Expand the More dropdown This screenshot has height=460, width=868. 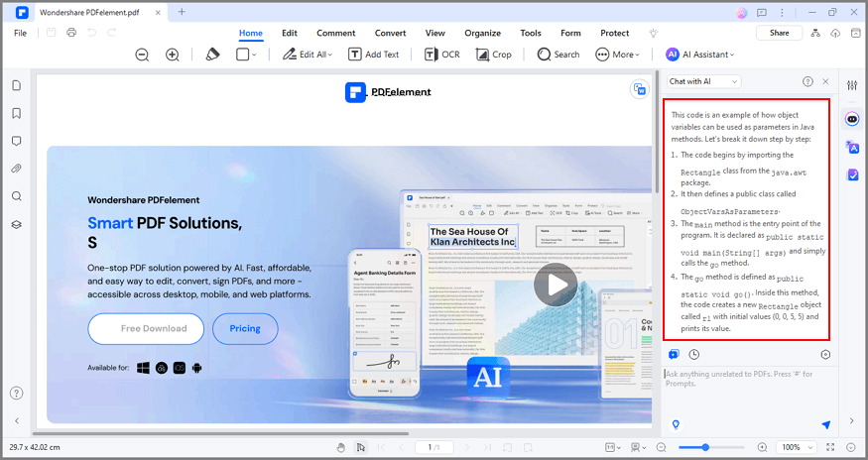[617, 55]
